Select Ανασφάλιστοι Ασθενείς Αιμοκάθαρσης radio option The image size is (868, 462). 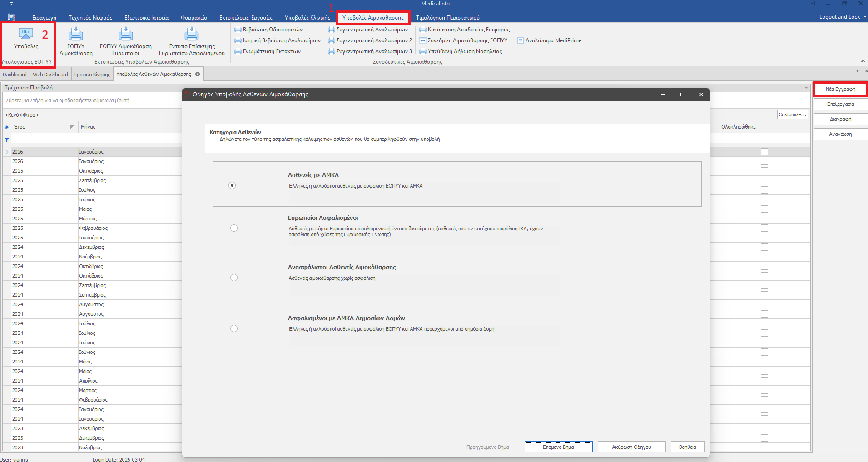[234, 278]
